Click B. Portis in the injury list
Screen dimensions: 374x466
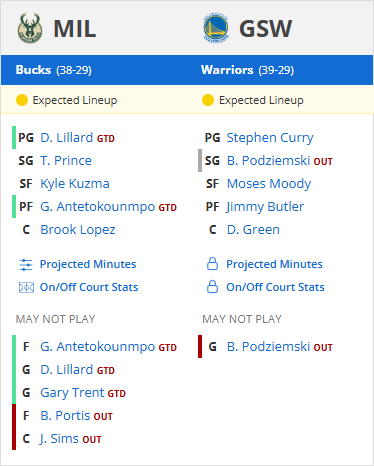65,416
